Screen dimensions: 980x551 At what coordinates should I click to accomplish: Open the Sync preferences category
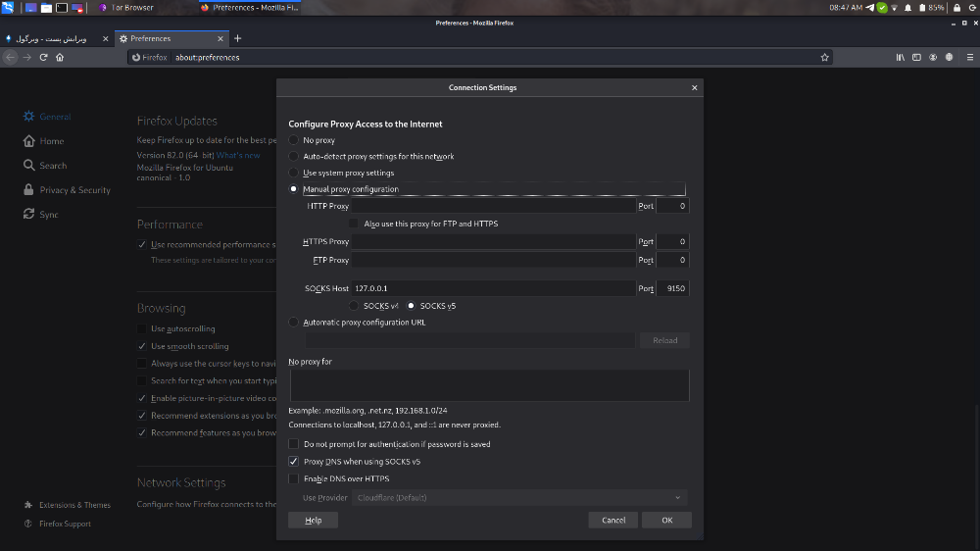tap(40, 214)
